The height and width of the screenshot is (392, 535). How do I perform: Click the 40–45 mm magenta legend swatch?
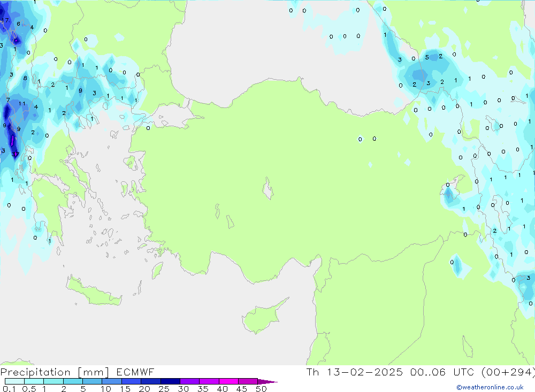click(x=228, y=381)
